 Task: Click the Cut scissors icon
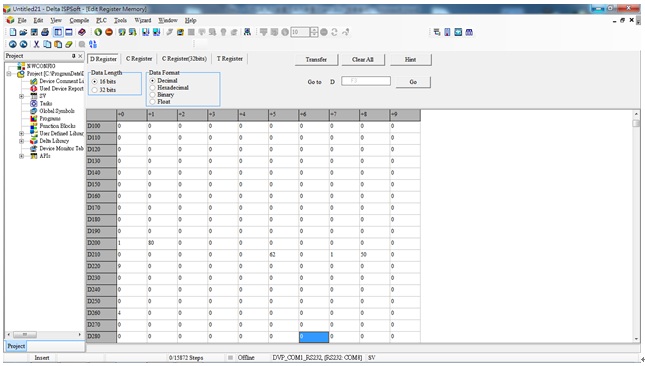(x=36, y=44)
